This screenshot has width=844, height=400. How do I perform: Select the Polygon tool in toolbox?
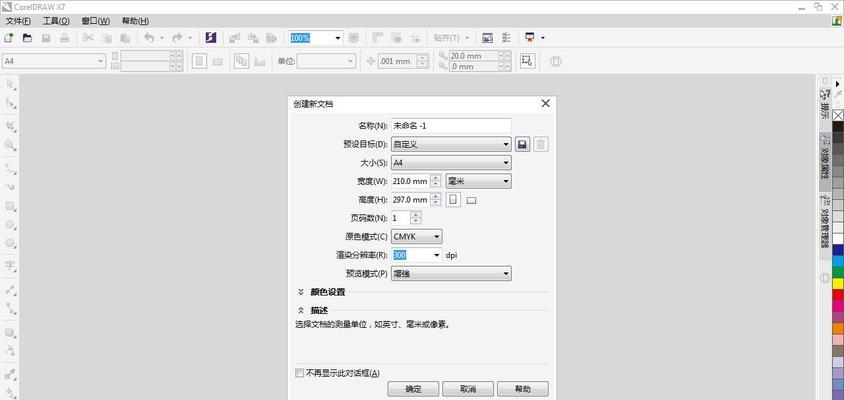[11, 243]
